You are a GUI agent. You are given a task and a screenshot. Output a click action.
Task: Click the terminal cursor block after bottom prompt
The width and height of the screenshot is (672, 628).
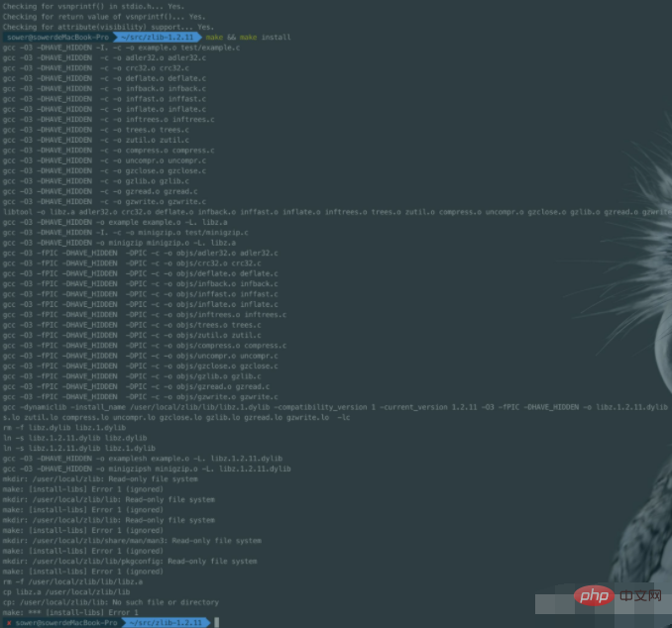[x=215, y=622]
